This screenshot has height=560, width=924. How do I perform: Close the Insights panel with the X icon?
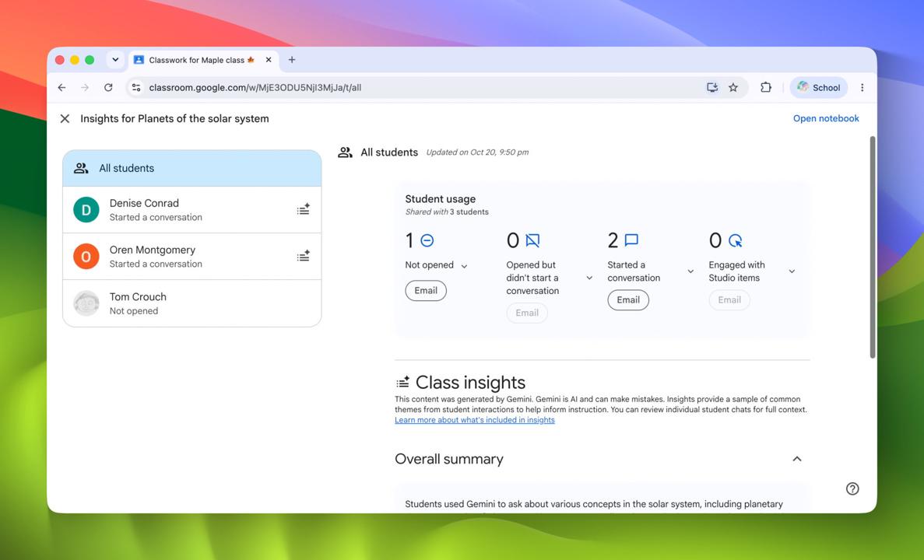pos(65,118)
